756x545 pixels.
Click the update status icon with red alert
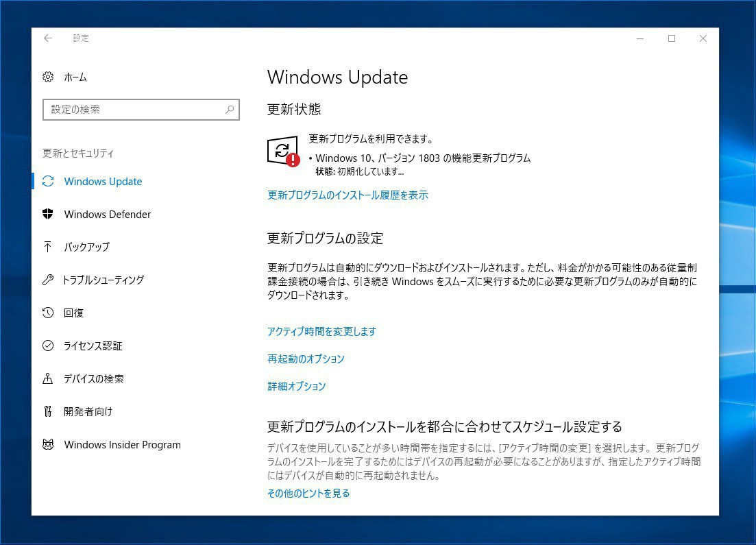click(x=284, y=152)
